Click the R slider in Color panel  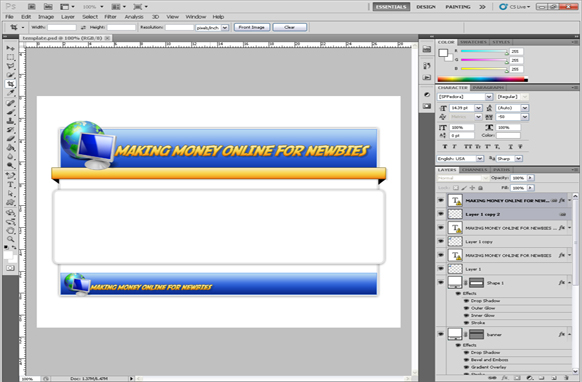484,51
